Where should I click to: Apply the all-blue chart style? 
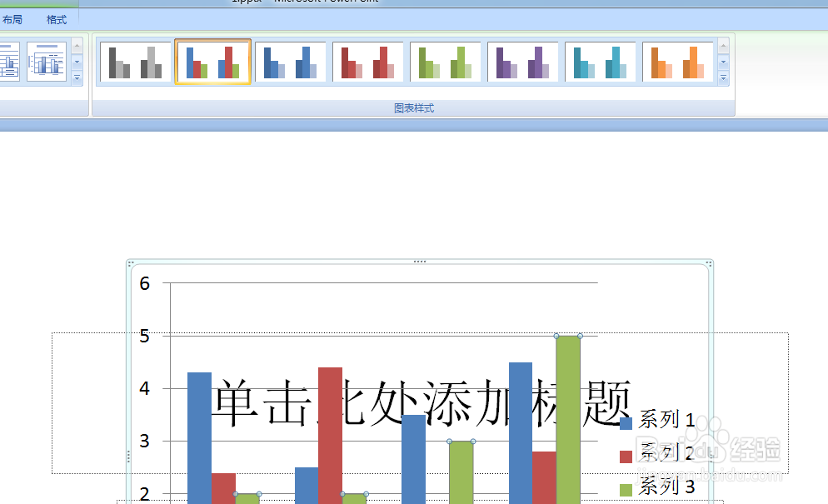(x=290, y=61)
